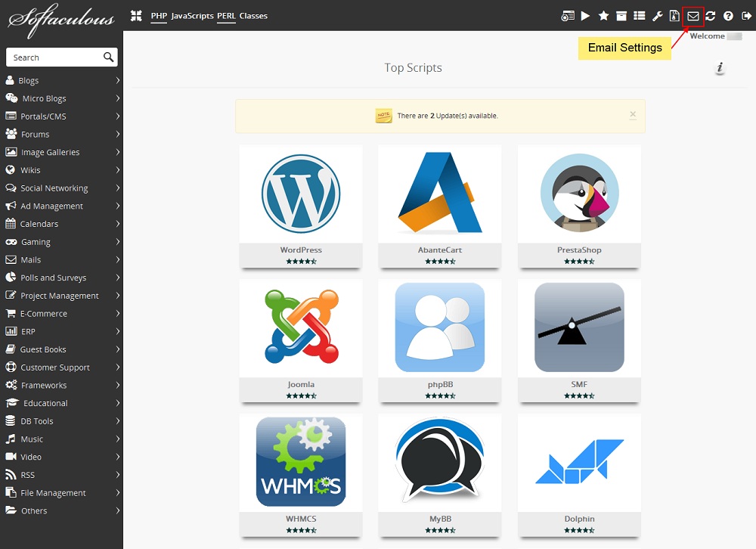Image resolution: width=756 pixels, height=549 pixels.
Task: Dismiss the updates available notice
Action: click(x=633, y=115)
